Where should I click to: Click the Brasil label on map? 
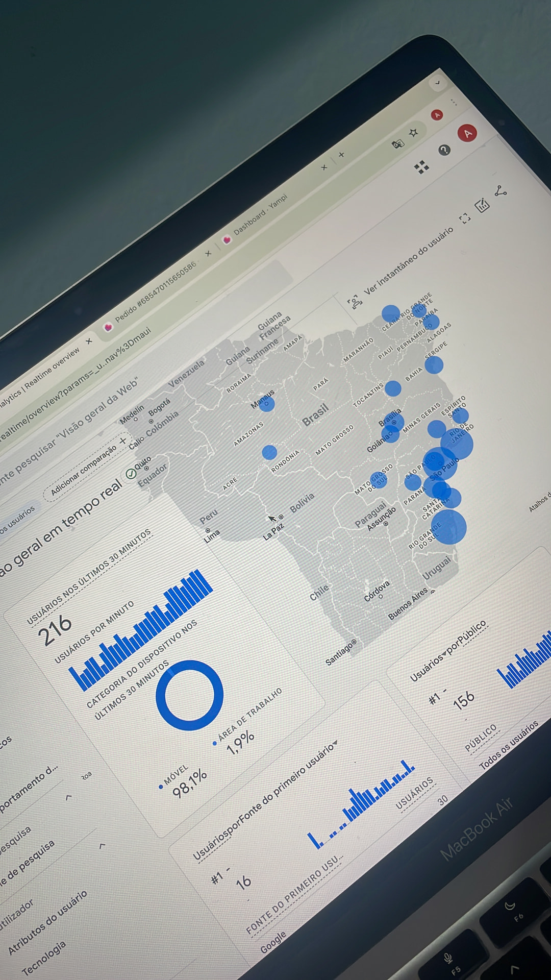(315, 415)
